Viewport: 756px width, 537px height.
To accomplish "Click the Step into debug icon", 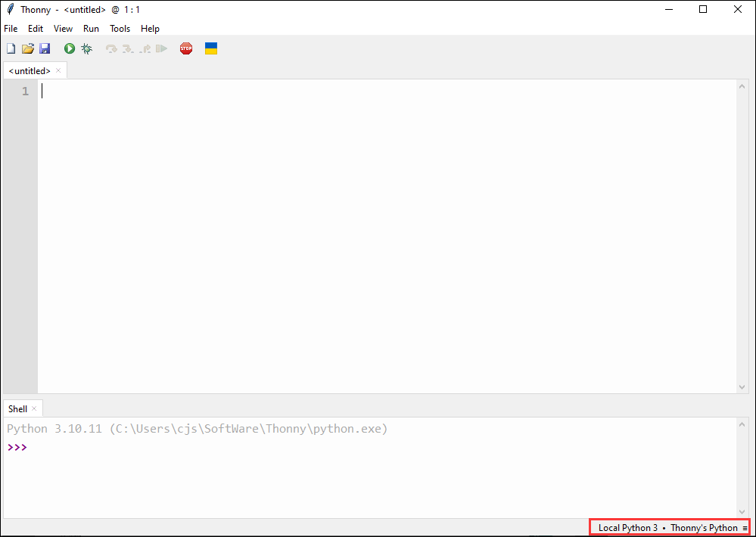I will [128, 49].
